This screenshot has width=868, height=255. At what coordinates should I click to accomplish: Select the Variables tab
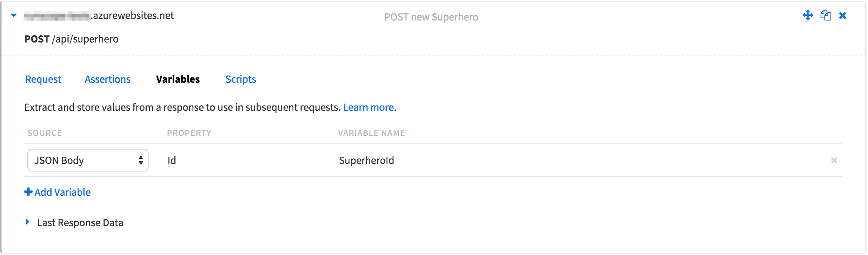click(x=178, y=79)
